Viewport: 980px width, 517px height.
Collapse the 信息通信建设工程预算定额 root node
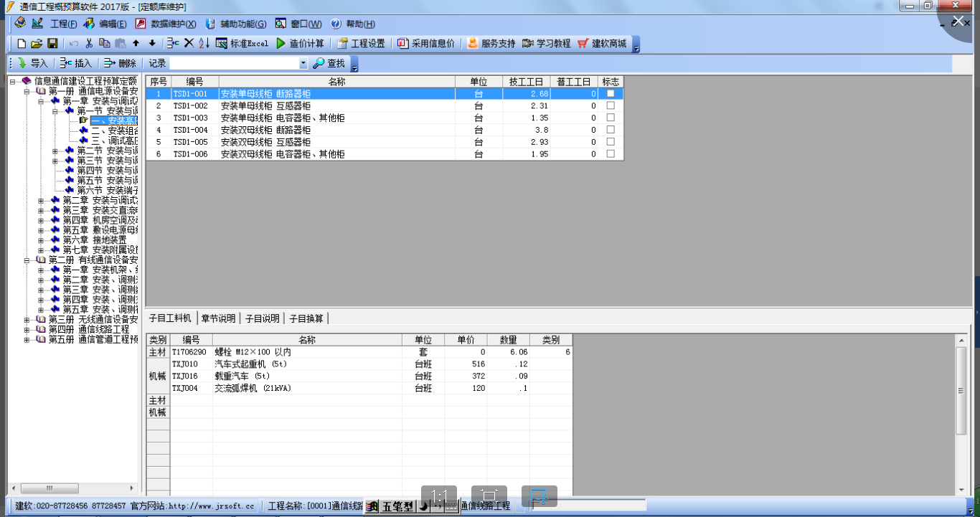(x=13, y=81)
